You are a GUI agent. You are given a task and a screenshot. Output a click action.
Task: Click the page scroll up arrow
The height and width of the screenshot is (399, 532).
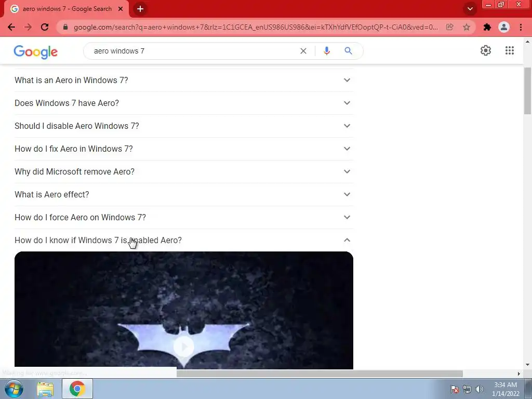pos(527,42)
